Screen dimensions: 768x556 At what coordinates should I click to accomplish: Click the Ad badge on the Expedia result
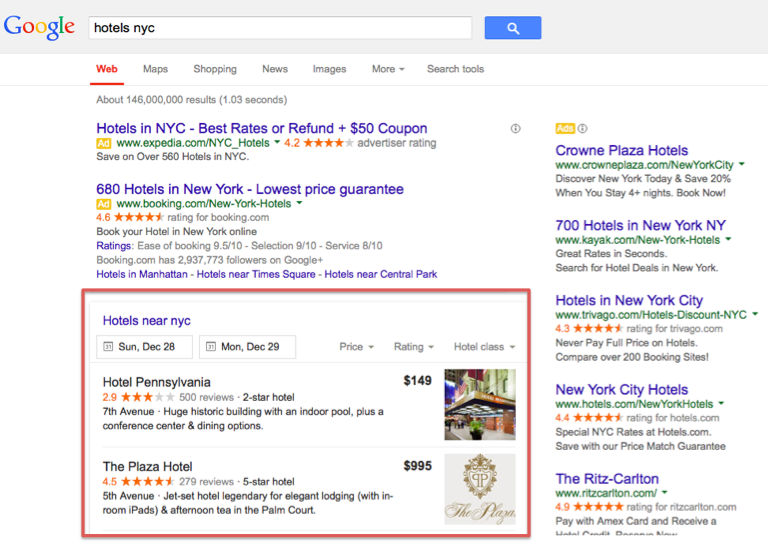pyautogui.click(x=103, y=143)
